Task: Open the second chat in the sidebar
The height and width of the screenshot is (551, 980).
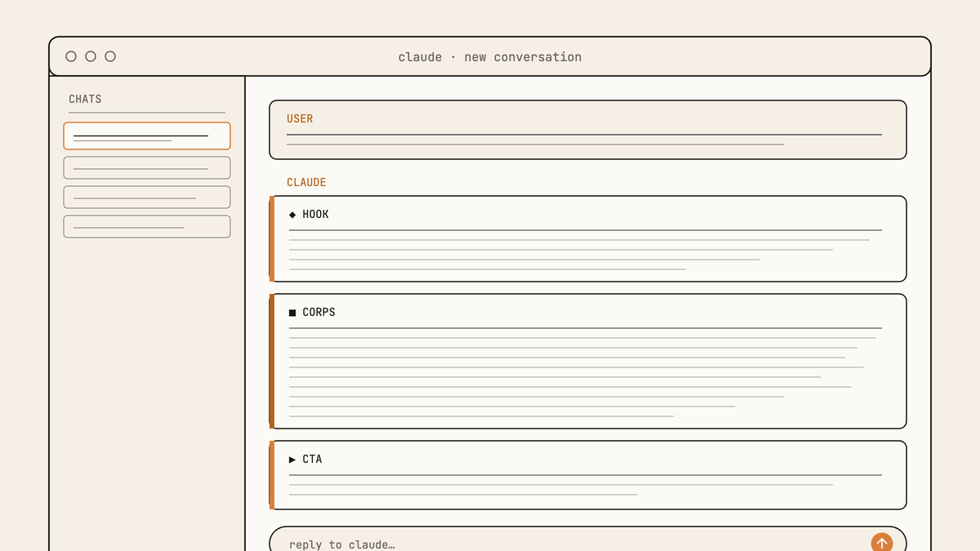Action: [147, 167]
